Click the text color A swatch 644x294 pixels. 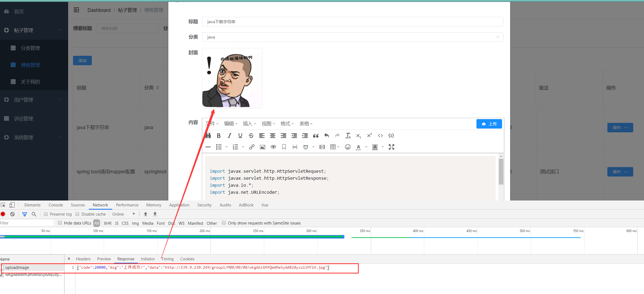(358, 147)
